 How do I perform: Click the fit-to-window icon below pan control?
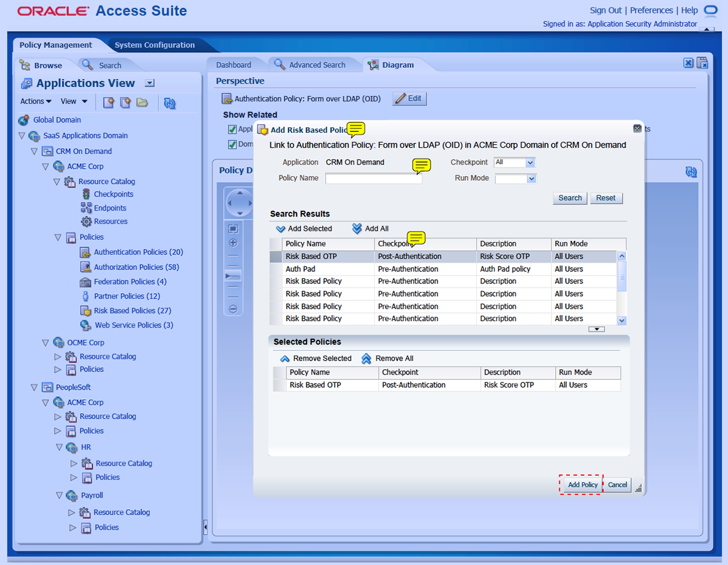click(233, 229)
